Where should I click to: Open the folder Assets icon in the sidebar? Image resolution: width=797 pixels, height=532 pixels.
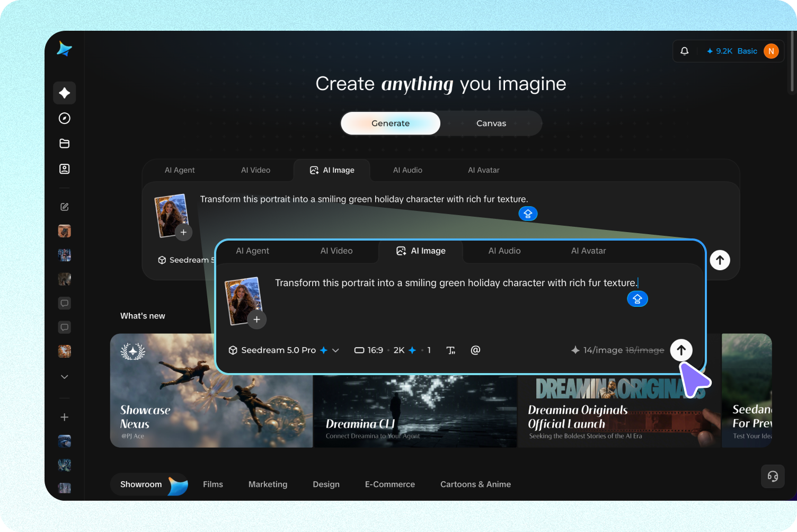[65, 144]
